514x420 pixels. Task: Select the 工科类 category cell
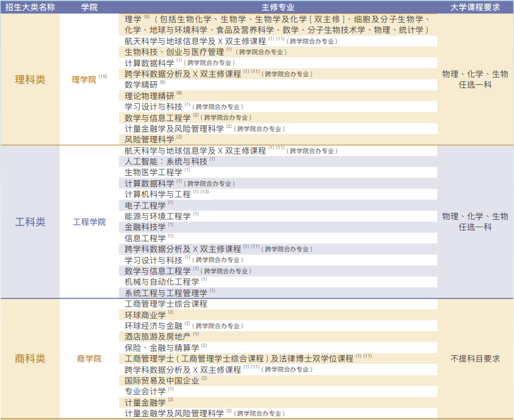[30, 222]
